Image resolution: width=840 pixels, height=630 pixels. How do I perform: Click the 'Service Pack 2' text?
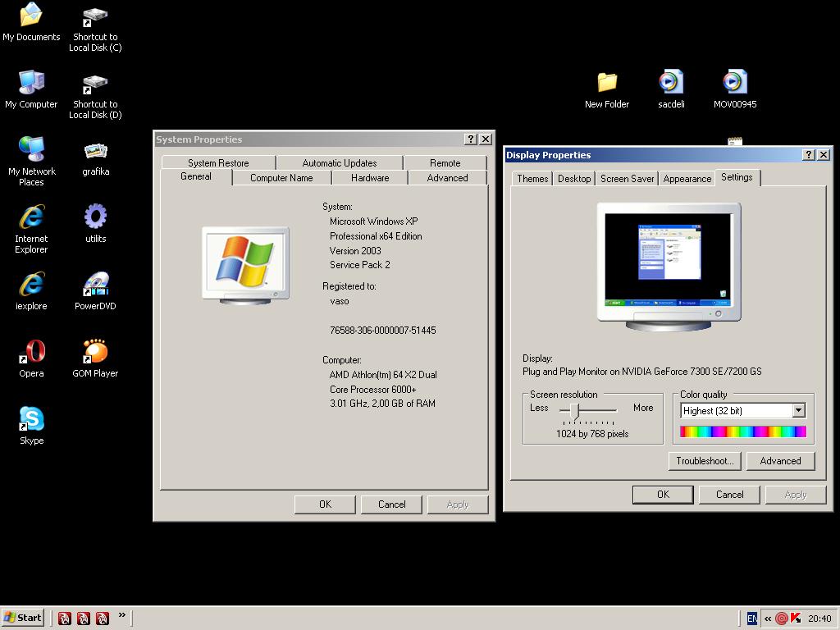coord(359,265)
